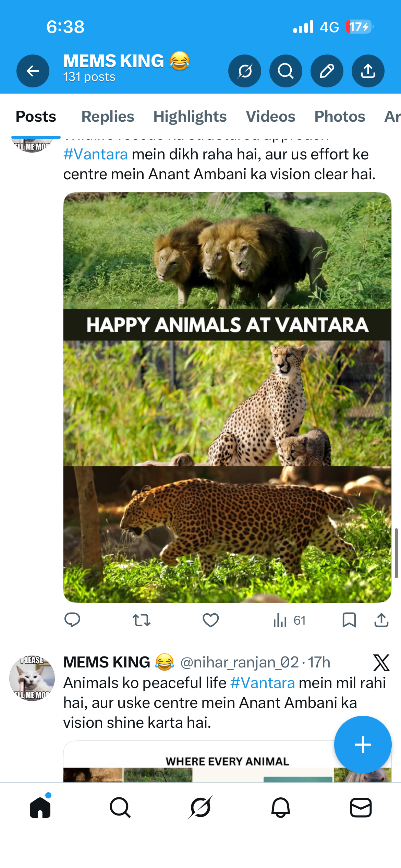The height and width of the screenshot is (868, 401).
Task: Bookmark the Happy Animals post
Action: click(349, 620)
